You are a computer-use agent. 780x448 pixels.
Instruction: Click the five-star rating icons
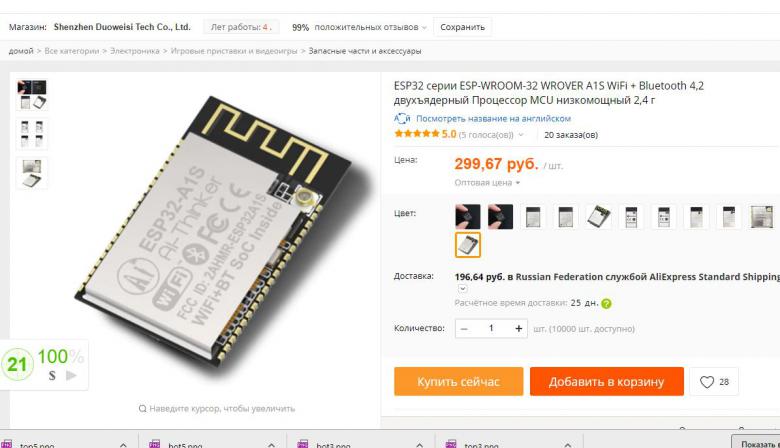click(x=417, y=134)
